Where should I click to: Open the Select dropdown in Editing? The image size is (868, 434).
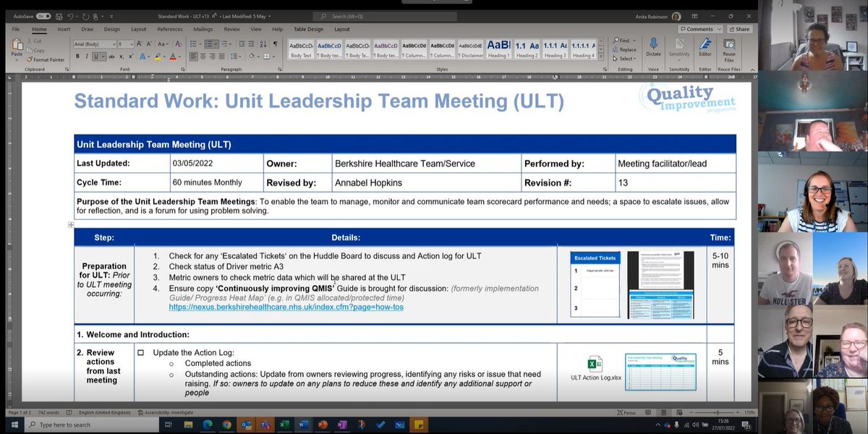tap(624, 59)
